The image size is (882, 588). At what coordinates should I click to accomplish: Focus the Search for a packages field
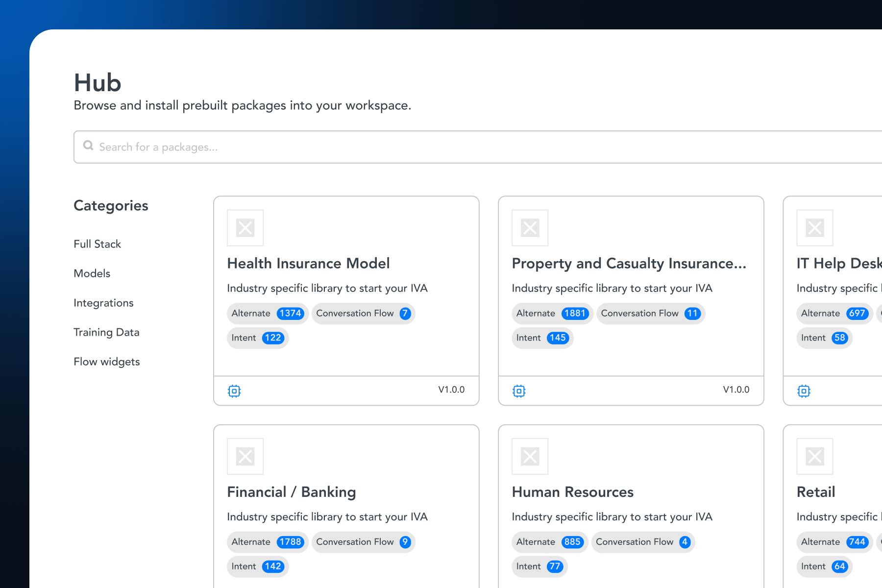478,147
